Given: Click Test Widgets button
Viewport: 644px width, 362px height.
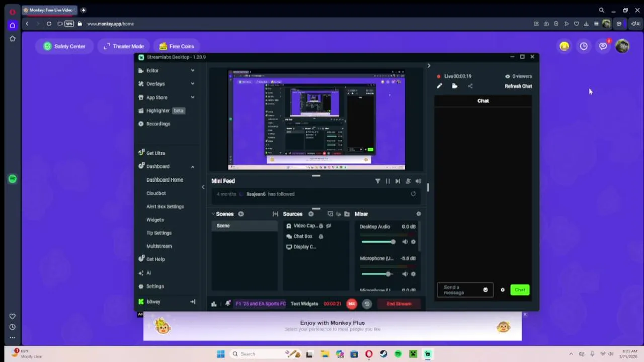Looking at the screenshot, I should point(304,304).
